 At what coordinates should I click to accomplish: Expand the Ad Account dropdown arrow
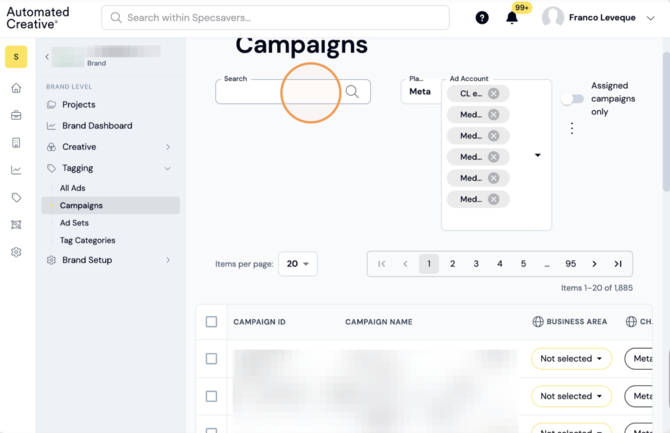tap(538, 155)
